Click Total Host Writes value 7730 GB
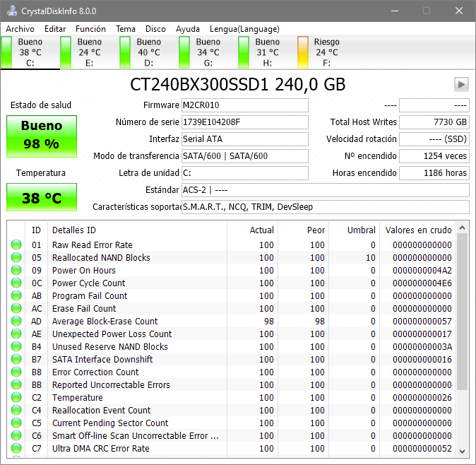 pyautogui.click(x=434, y=122)
